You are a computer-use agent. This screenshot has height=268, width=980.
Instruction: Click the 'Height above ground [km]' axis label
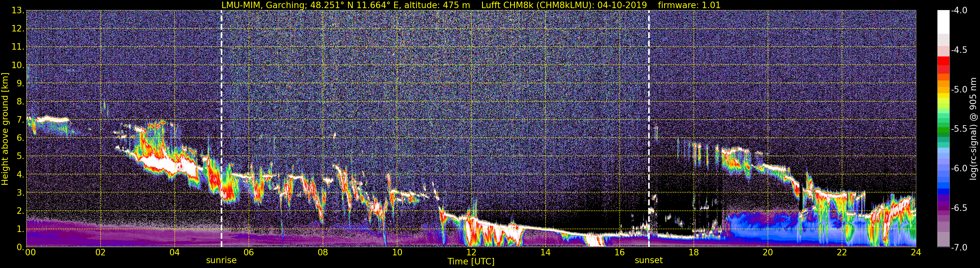[x=5, y=129]
